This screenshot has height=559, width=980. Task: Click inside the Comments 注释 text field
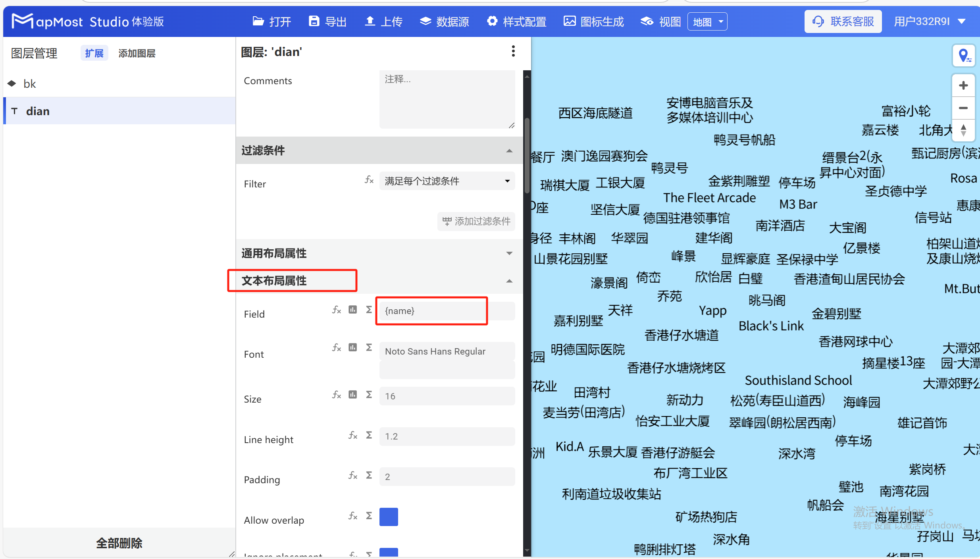pos(446,99)
